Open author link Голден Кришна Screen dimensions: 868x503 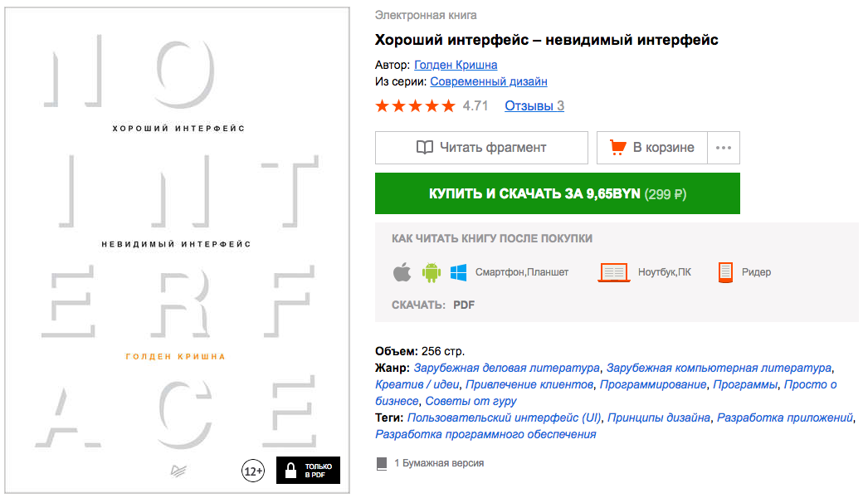coord(456,65)
